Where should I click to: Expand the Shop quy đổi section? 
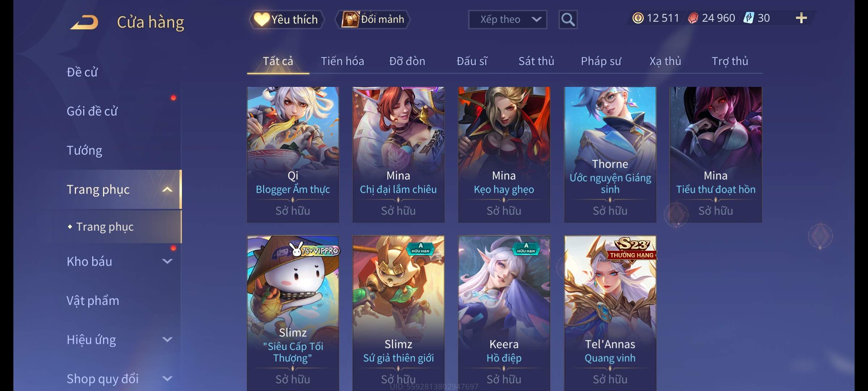click(167, 379)
